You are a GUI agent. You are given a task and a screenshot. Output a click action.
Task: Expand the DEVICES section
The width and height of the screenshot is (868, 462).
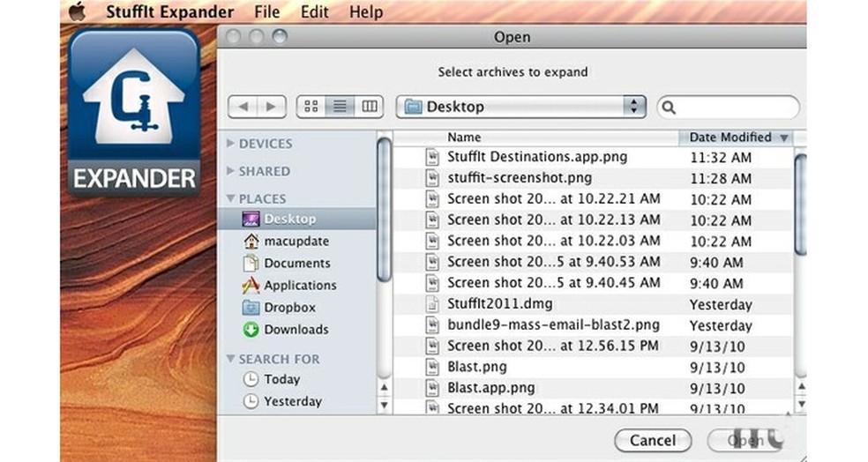tap(230, 144)
